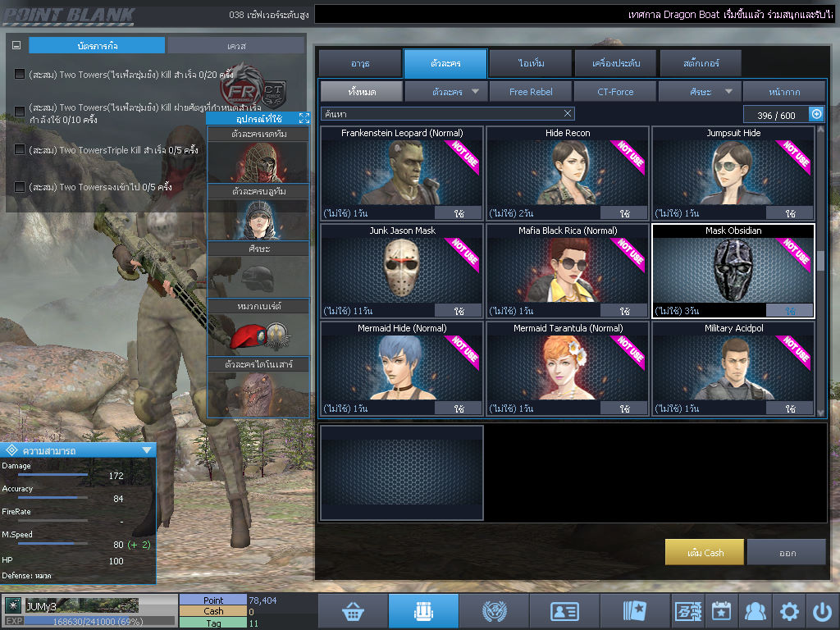This screenshot has height=630, width=840.
Task: Click the Damage stat bar
Action: click(x=53, y=475)
